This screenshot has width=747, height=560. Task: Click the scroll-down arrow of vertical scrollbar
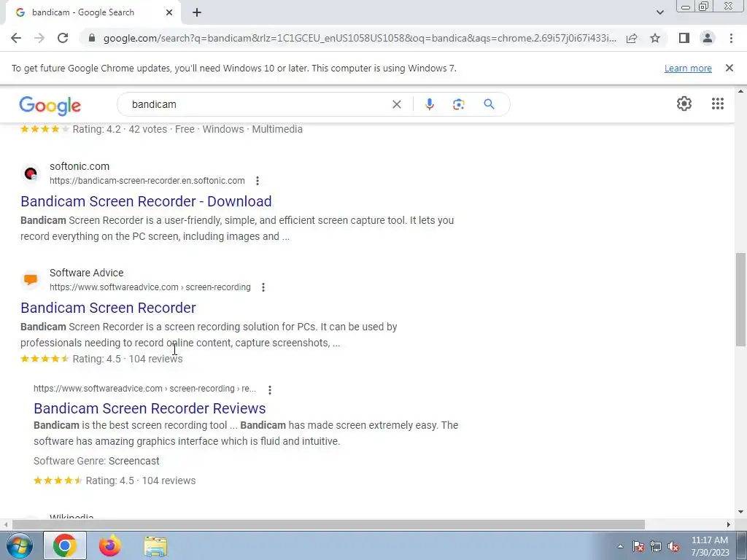[740, 512]
